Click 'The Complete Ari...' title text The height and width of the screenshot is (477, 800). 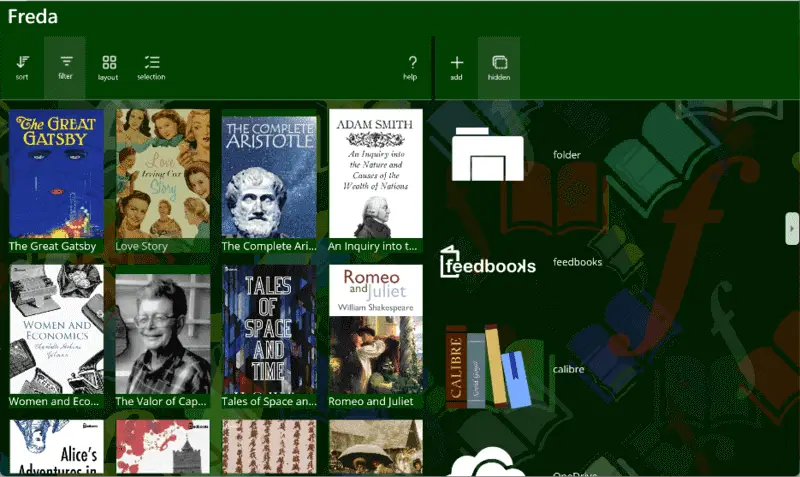(269, 246)
